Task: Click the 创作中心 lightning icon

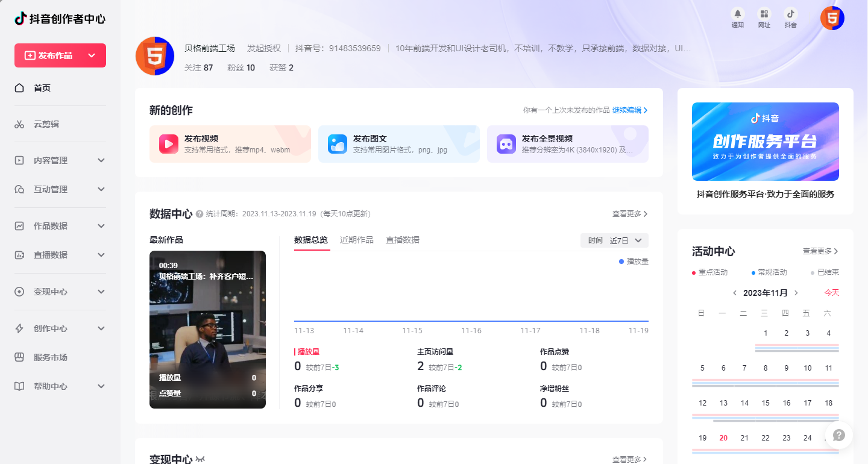Action: coord(19,328)
